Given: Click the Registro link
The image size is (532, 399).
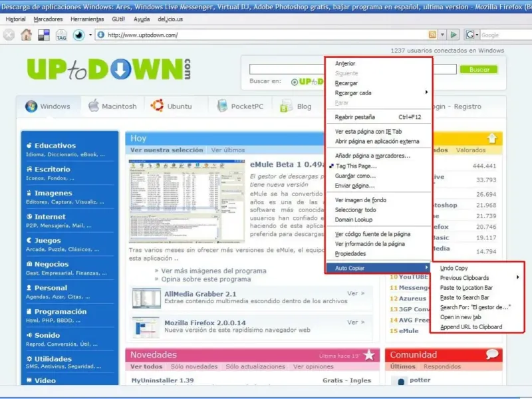Looking at the screenshot, I should pyautogui.click(x=467, y=106).
